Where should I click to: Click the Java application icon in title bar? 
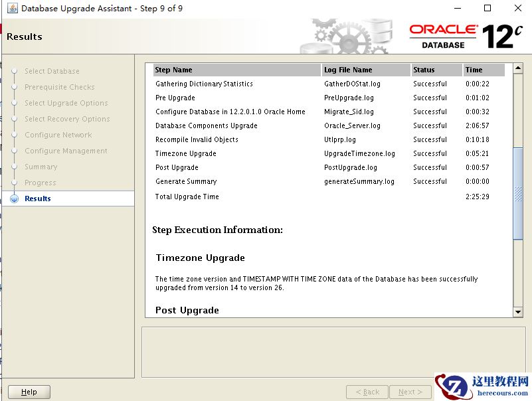13,8
